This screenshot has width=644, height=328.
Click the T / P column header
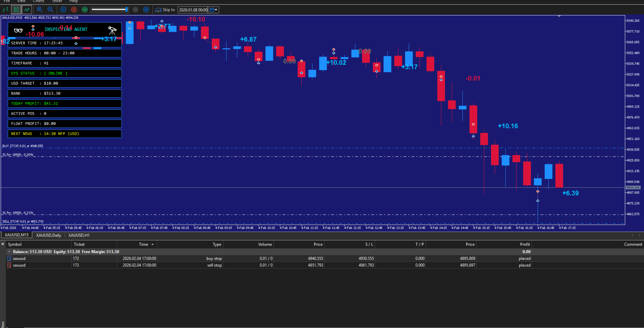click(x=400, y=244)
